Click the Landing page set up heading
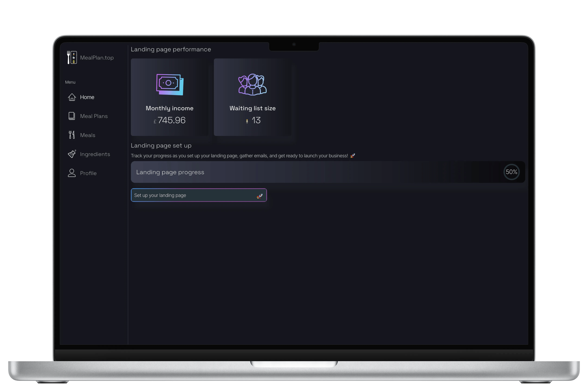Screen dimensions: 588x387 [161, 146]
